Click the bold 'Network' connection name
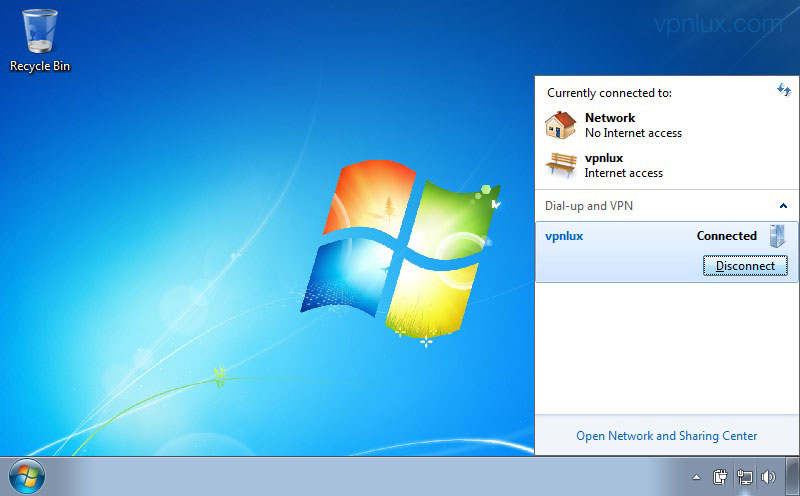The height and width of the screenshot is (496, 800). click(610, 118)
